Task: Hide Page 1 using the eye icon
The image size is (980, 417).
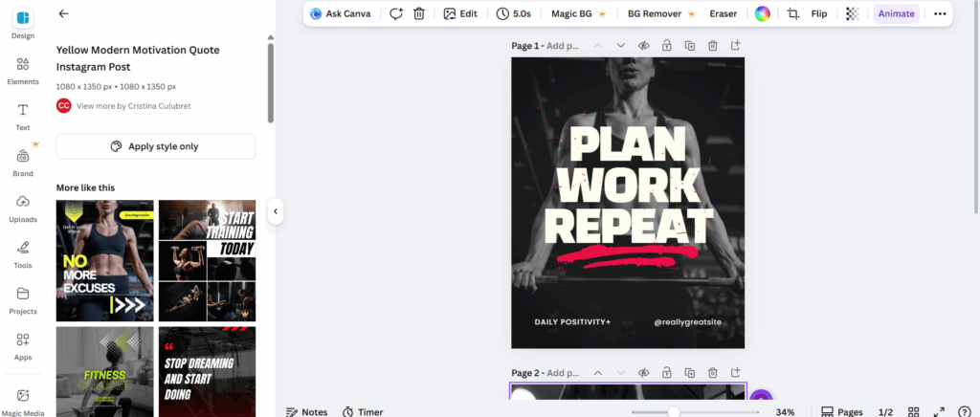Action: [x=644, y=45]
